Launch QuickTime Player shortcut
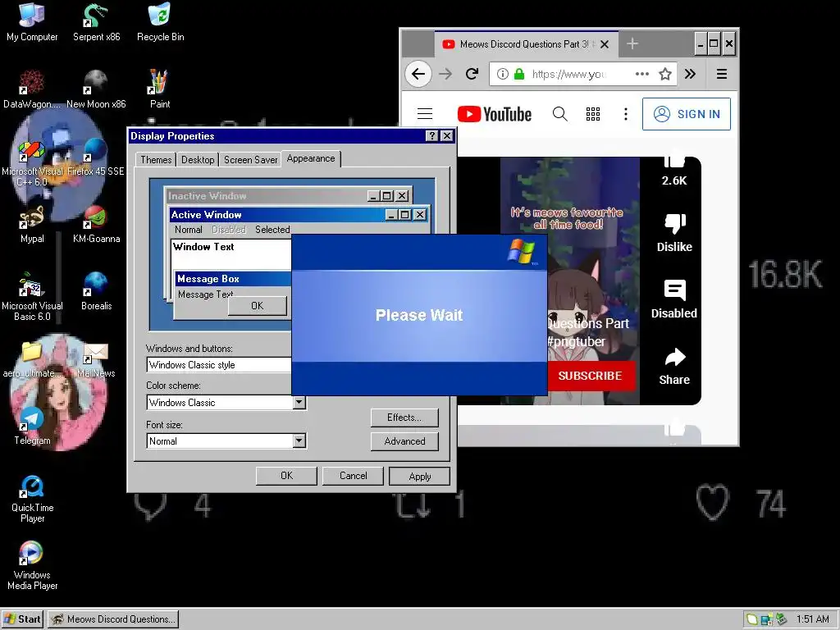Viewport: 840px width, 630px height. pos(32,500)
